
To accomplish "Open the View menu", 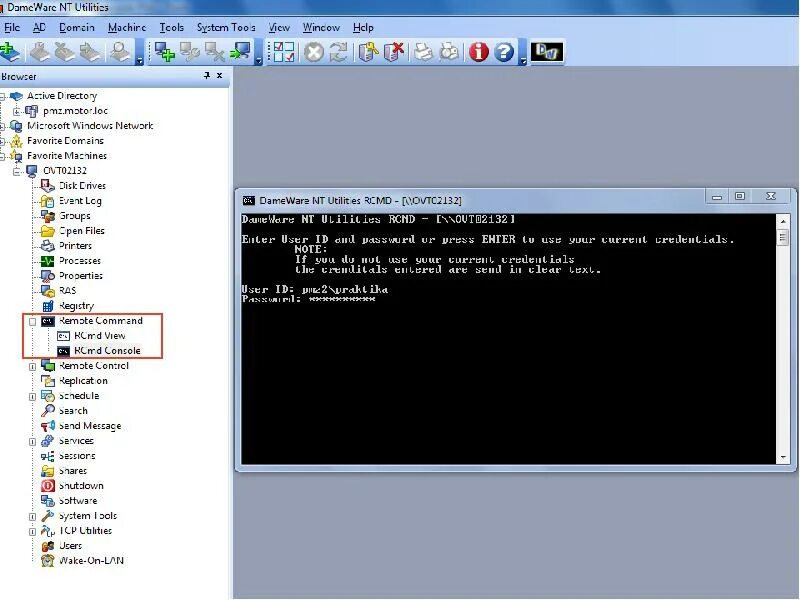I will tap(279, 28).
